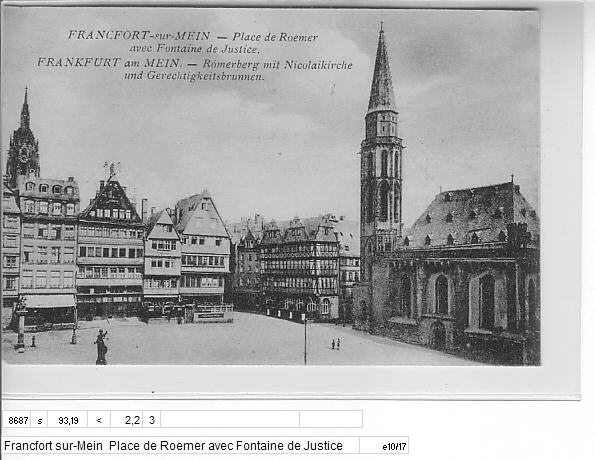Select the cell containing letter s

[x=39, y=419]
